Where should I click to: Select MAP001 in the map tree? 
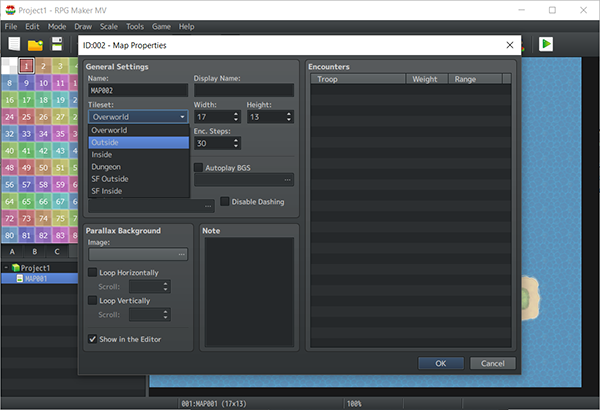coord(40,278)
